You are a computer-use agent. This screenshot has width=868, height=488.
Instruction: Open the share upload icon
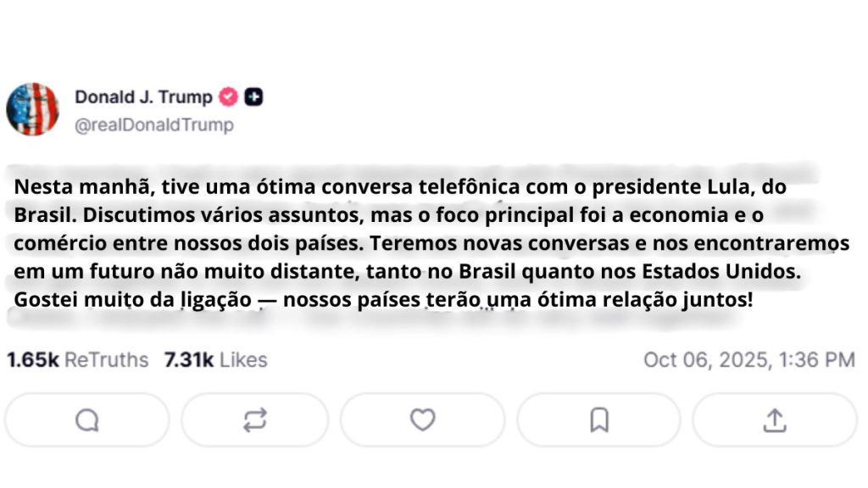[775, 420]
